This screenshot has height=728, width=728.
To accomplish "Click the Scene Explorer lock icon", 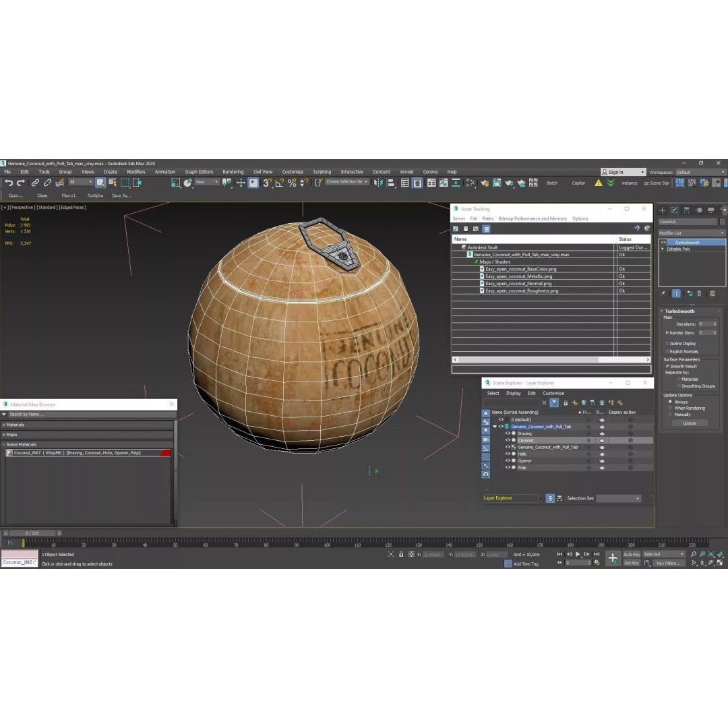I will (x=566, y=402).
